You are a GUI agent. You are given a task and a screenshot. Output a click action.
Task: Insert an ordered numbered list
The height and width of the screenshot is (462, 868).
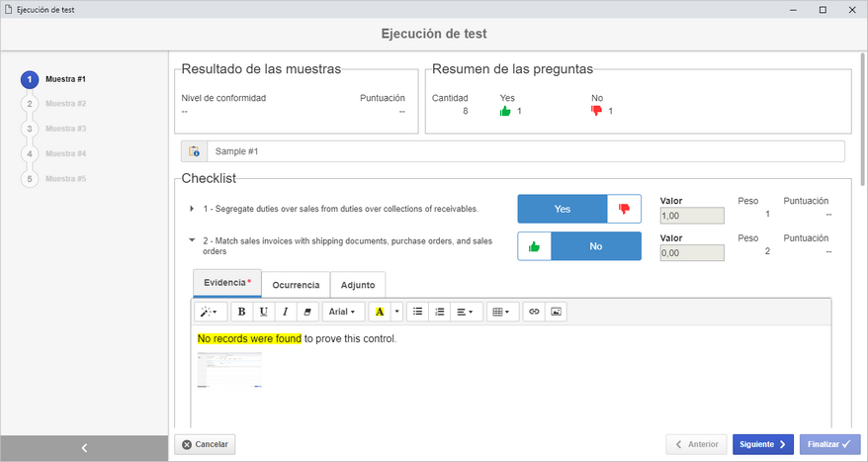(x=440, y=312)
